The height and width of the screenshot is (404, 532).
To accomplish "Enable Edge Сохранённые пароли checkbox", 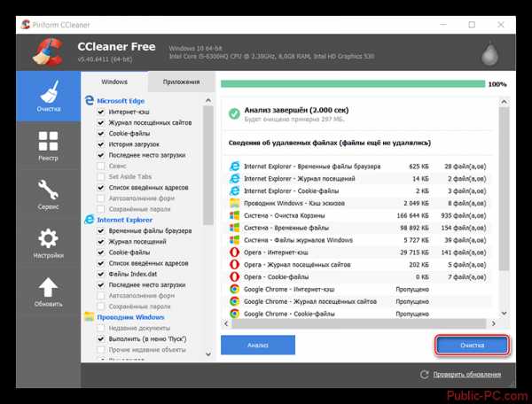I will tap(101, 209).
